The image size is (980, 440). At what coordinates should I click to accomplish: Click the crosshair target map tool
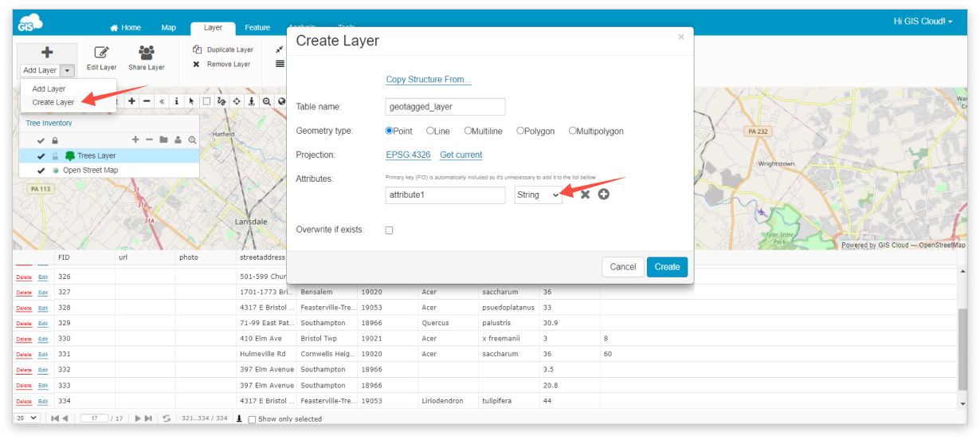click(x=237, y=101)
